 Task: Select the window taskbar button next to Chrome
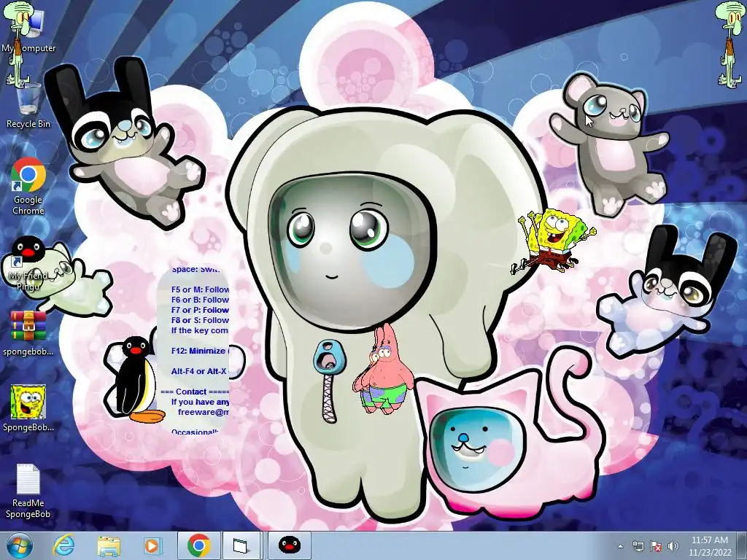click(241, 545)
